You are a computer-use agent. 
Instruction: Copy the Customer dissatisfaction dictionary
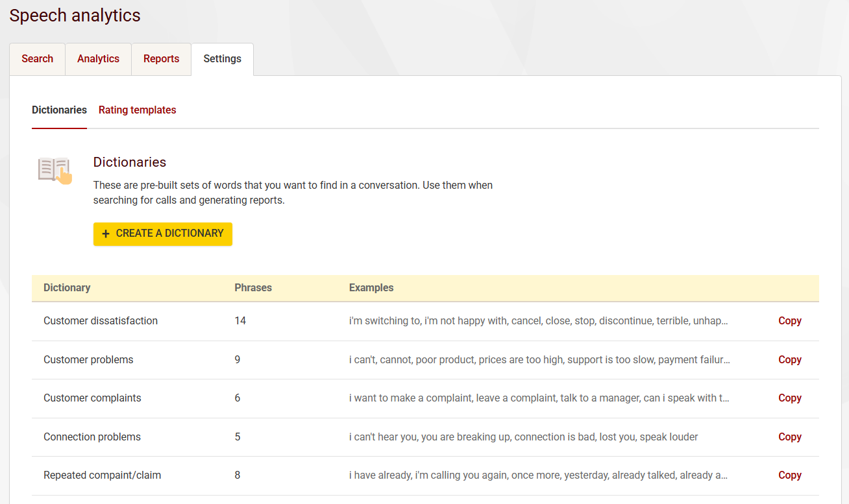(x=789, y=321)
